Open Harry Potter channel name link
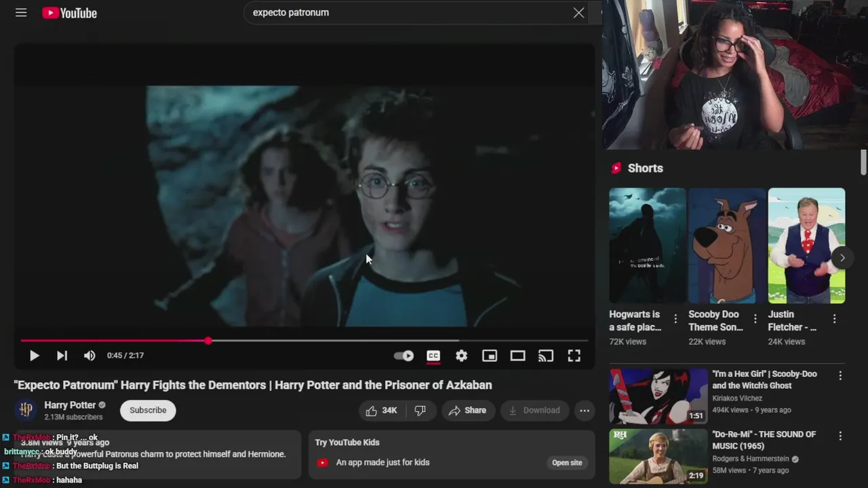 [x=70, y=405]
